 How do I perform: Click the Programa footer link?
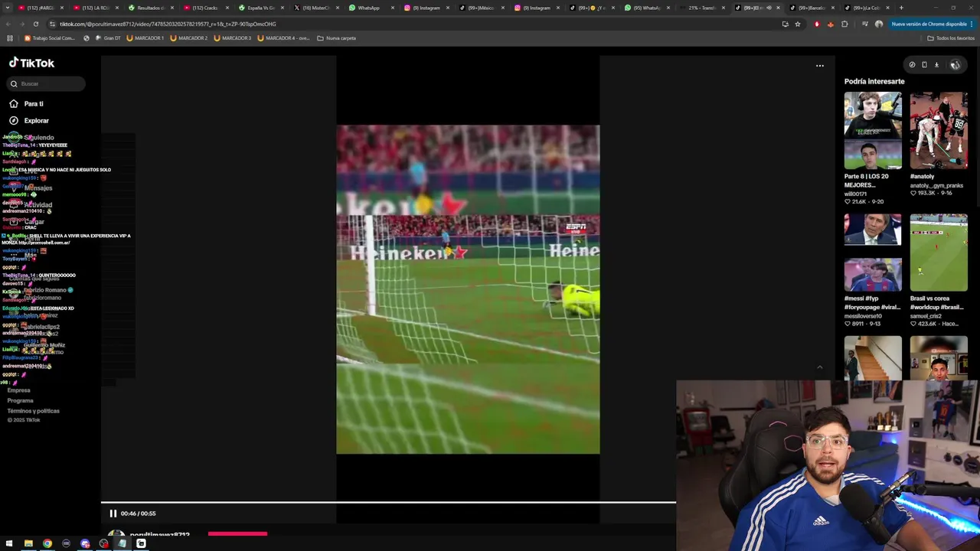pos(20,400)
